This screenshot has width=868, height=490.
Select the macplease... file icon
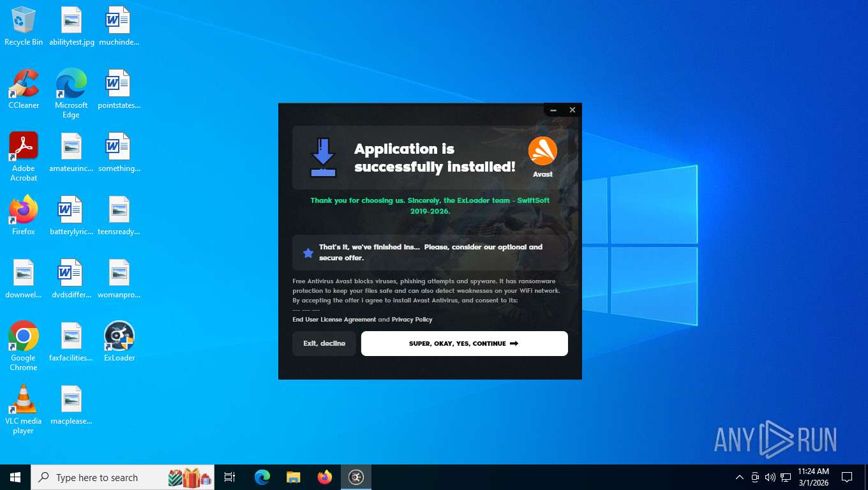coord(71,405)
